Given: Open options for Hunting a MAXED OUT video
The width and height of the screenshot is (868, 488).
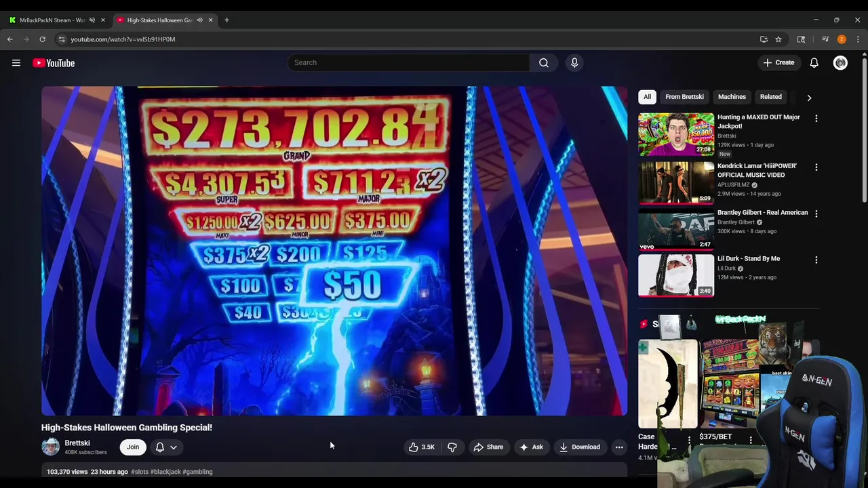Looking at the screenshot, I should [816, 118].
